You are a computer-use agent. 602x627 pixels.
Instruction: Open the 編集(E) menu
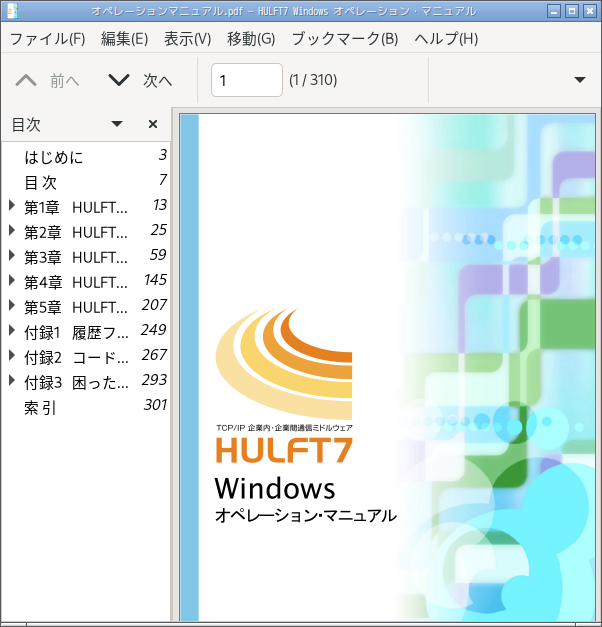pyautogui.click(x=124, y=39)
